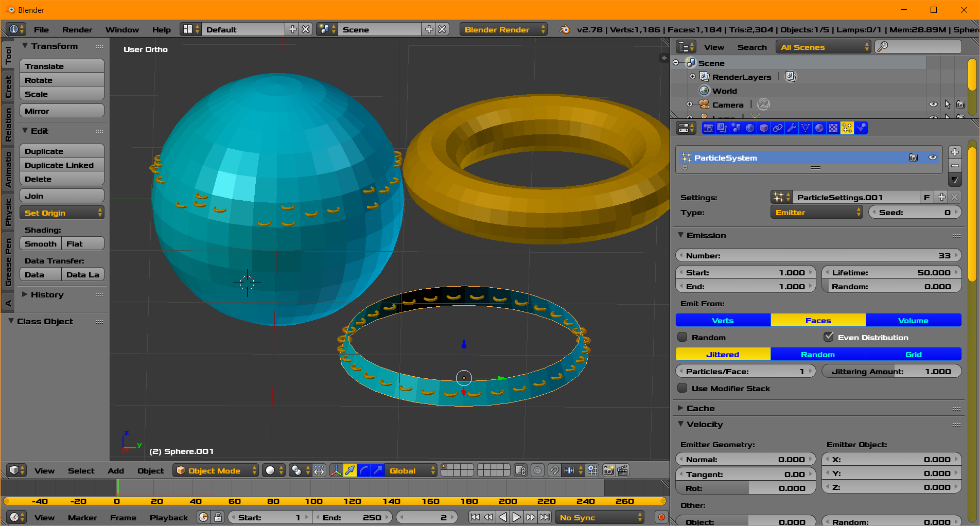This screenshot has width=980, height=526.
Task: Open the Material properties tab
Action: [x=819, y=128]
